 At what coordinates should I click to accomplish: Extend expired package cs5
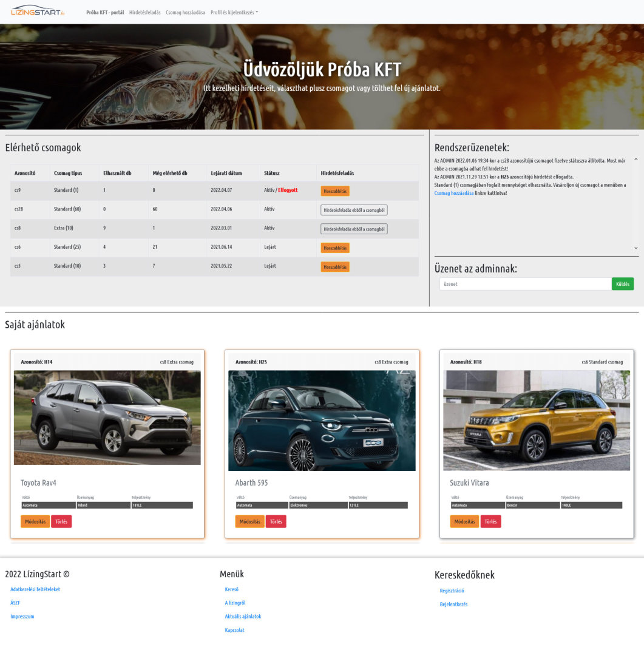click(335, 266)
